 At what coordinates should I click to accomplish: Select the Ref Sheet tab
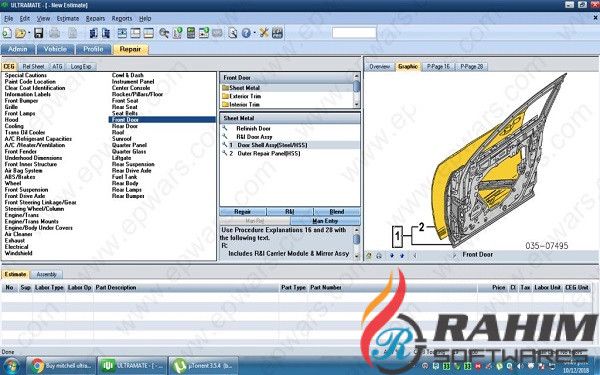33,67
